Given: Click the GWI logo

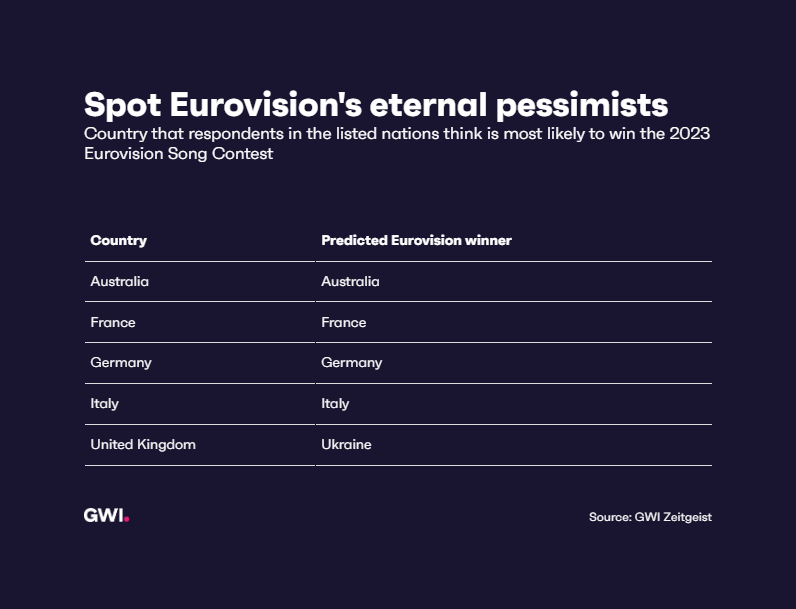Looking at the screenshot, I should tap(106, 516).
